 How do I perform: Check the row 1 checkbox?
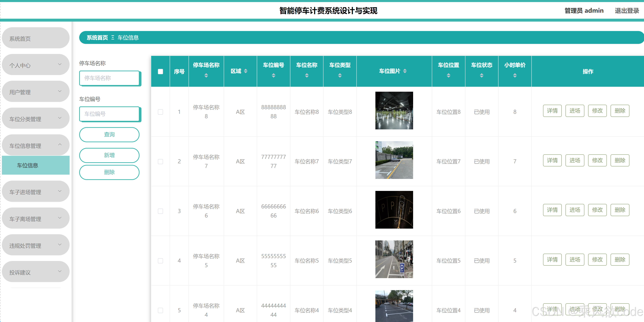(x=160, y=112)
